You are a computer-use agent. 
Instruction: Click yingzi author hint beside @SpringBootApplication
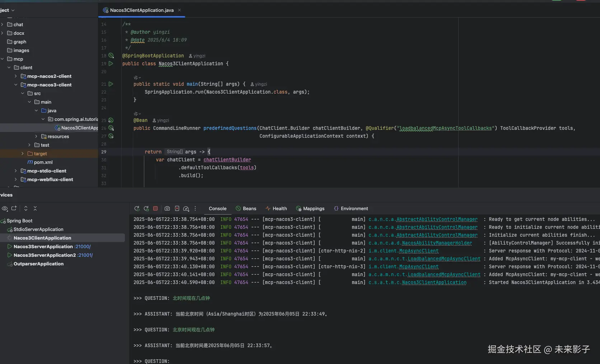point(197,56)
